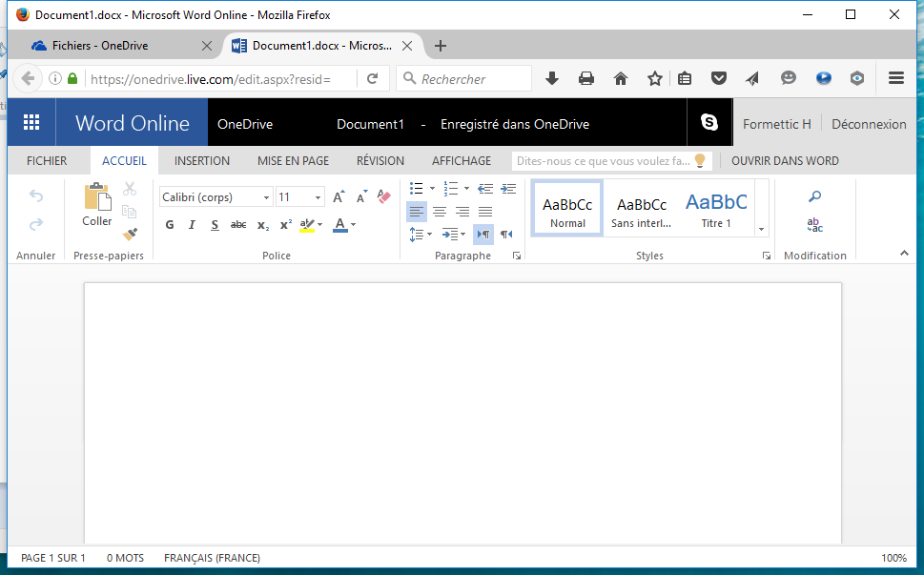Toggle bold (G) formatting
924x575 pixels.
coord(170,224)
